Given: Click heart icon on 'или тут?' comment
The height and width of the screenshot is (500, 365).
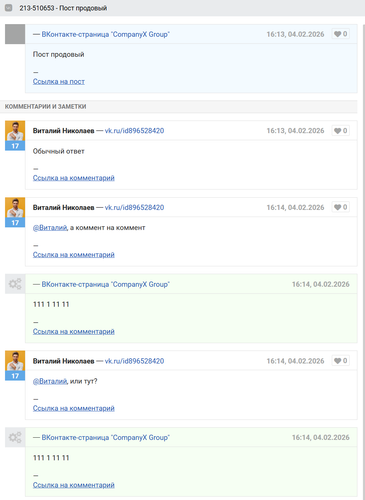Looking at the screenshot, I should click(340, 361).
